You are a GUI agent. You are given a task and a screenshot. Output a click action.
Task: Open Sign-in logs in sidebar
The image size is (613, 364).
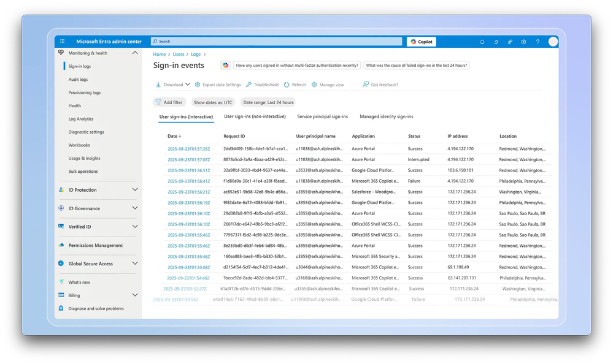tap(79, 66)
